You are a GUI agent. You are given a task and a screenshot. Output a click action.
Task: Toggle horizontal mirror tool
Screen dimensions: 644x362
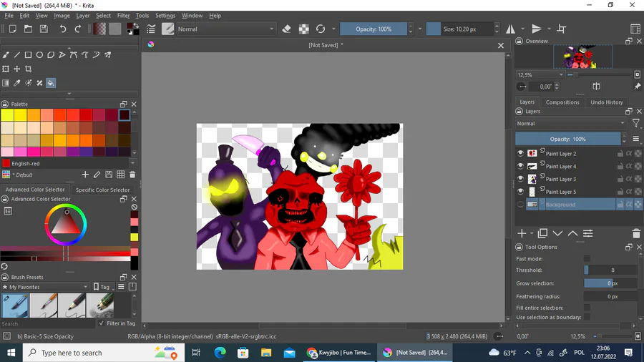510,29
